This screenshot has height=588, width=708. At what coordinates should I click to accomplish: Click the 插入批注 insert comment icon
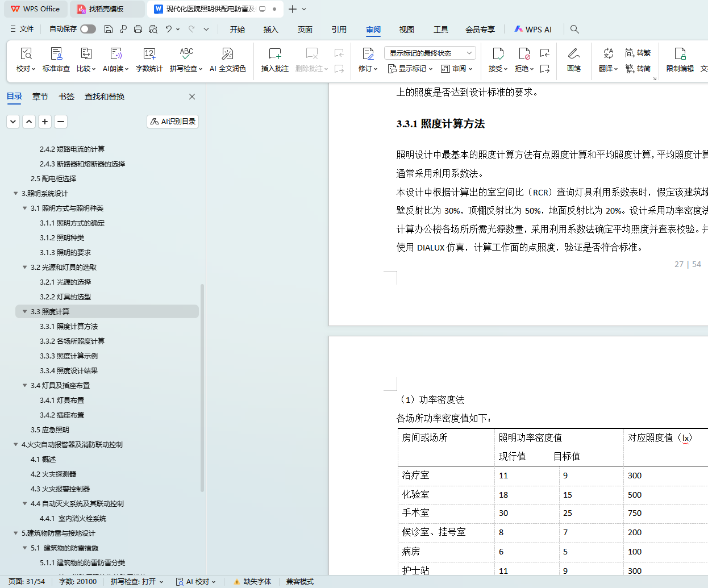click(275, 54)
